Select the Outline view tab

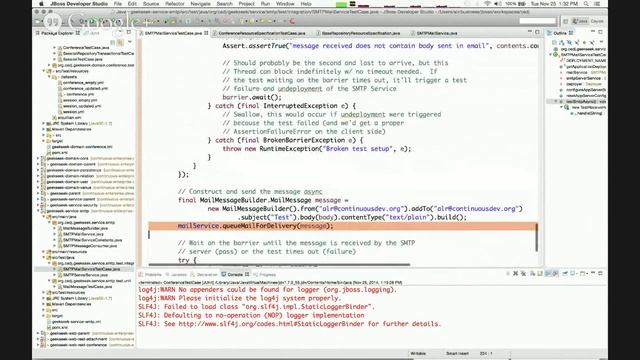[560, 33]
